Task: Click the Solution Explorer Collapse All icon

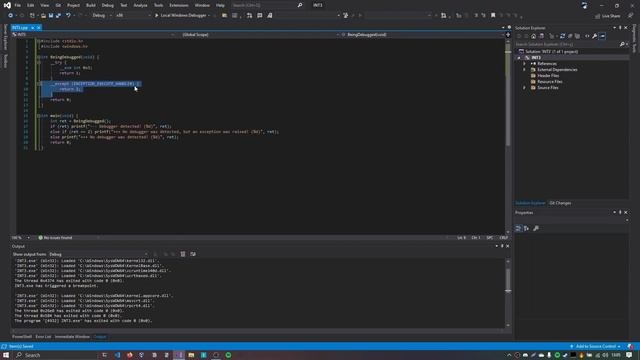Action: pyautogui.click(x=570, y=36)
